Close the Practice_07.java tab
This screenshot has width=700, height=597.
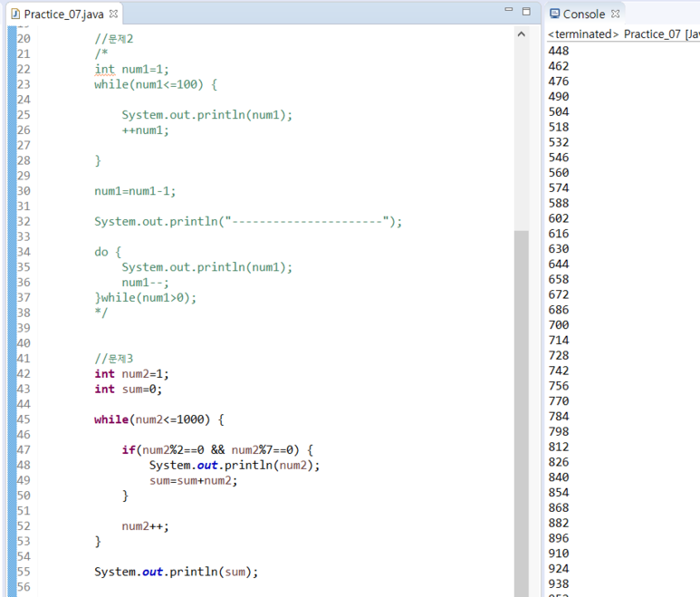pyautogui.click(x=113, y=14)
